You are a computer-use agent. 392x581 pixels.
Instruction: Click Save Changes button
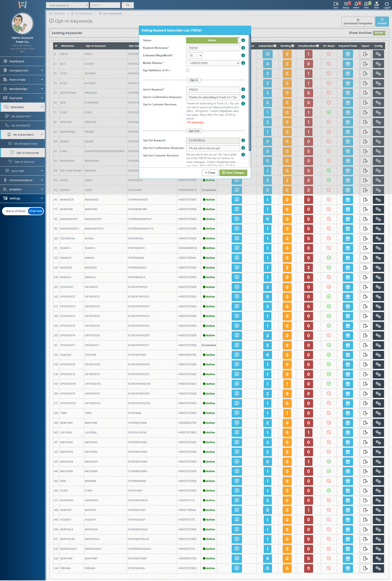[x=233, y=173]
